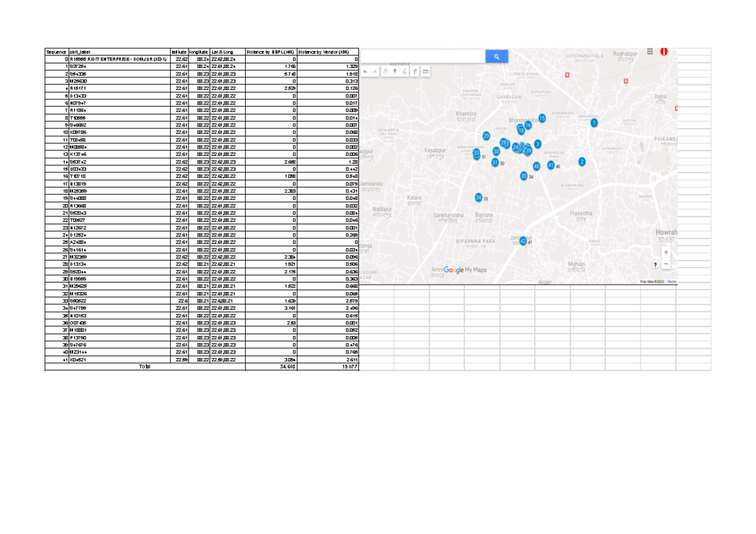Image resolution: width=756 pixels, height=534 pixels.
Task: Open the Terms link on the map
Action: coord(672,281)
